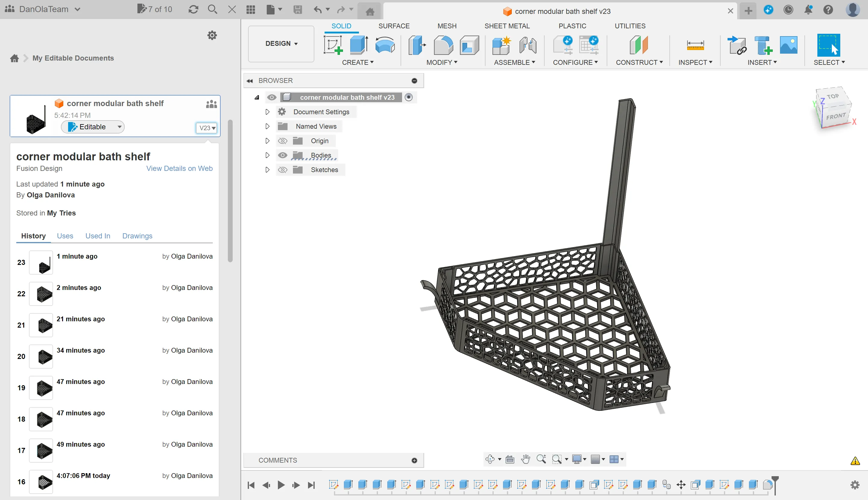Open notifications bell
This screenshot has height=500, width=868.
(808, 10)
